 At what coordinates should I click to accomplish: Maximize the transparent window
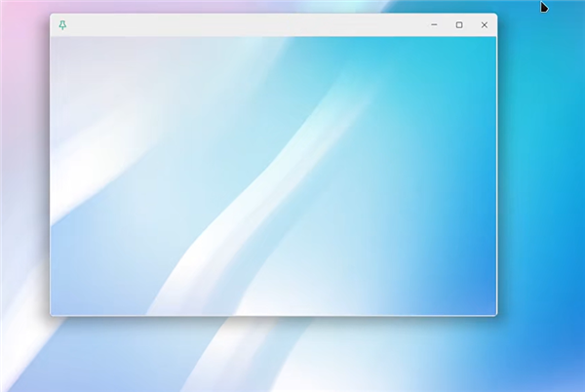(459, 24)
